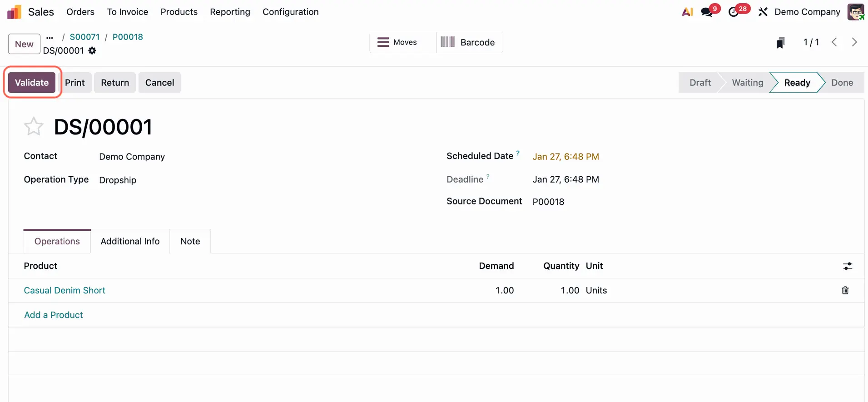Open the Reporting menu
The image size is (868, 402).
tap(230, 12)
